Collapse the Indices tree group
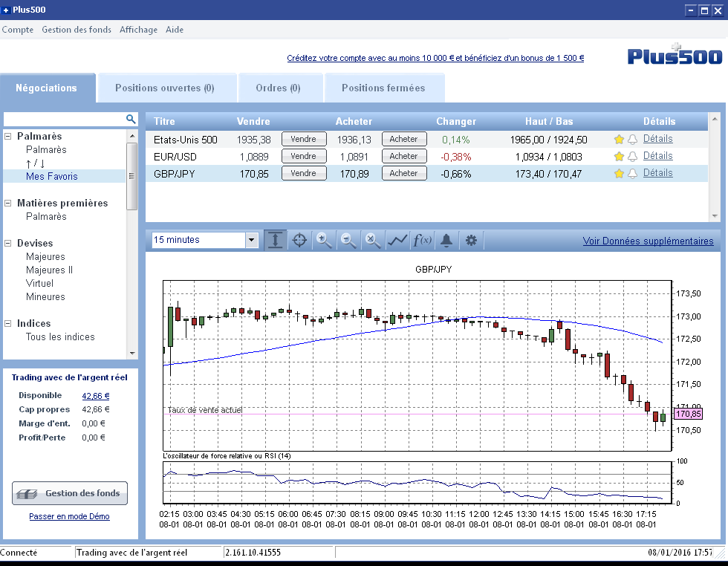Image resolution: width=728 pixels, height=566 pixels. pos(8,323)
